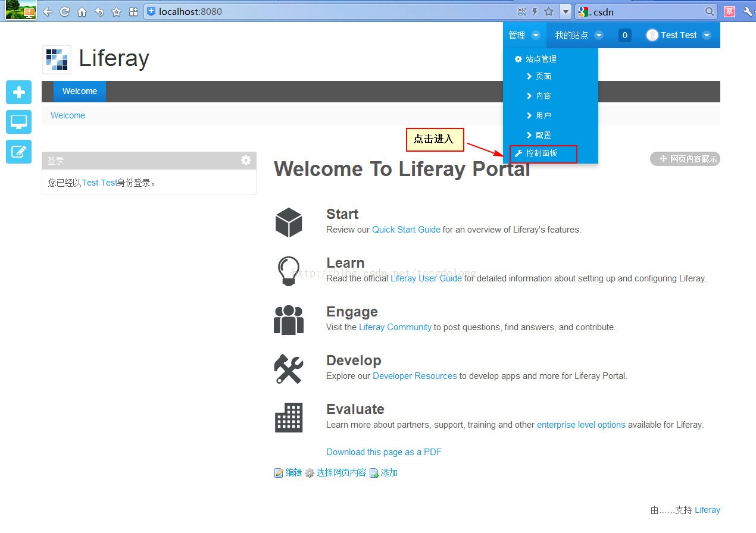The height and width of the screenshot is (533, 756).
Task: Open the app grid icon beside the favorites star
Action: tap(133, 11)
